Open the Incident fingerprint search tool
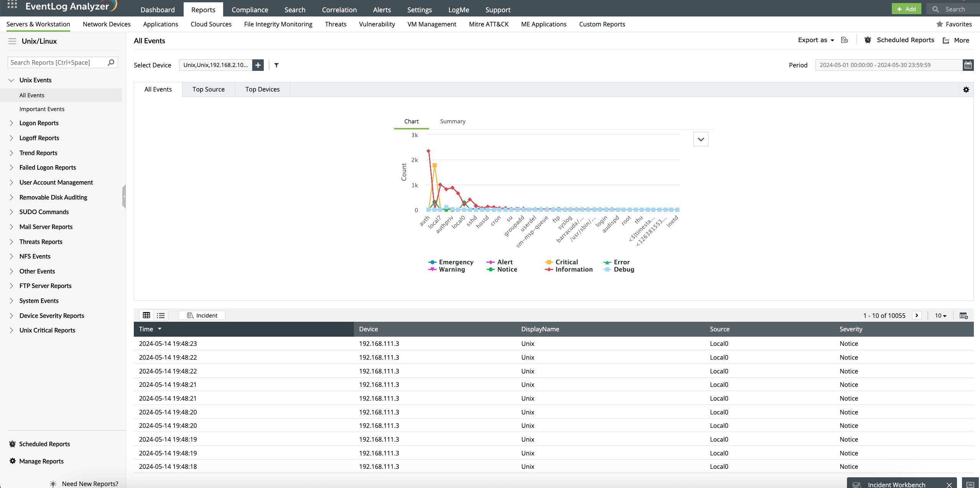This screenshot has height=488, width=980. pyautogui.click(x=202, y=315)
